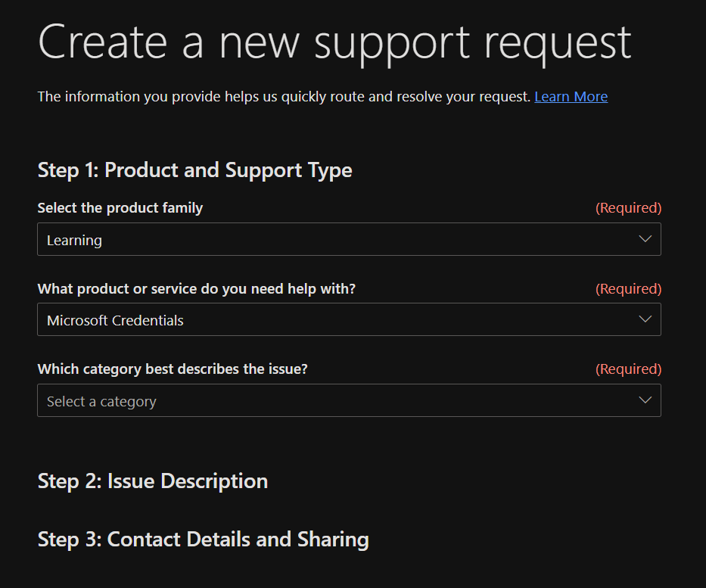Click the chevron icon in the Learning field
The width and height of the screenshot is (706, 588).
[645, 239]
